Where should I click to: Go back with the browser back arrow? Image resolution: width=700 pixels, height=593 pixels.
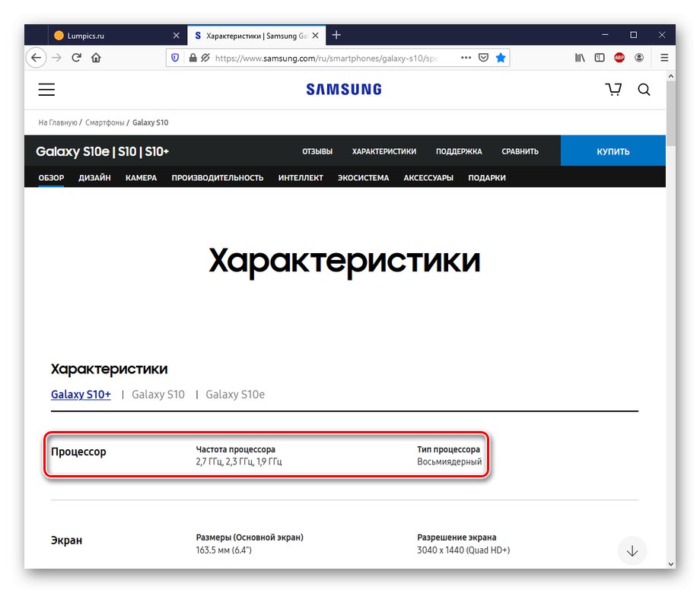(37, 58)
